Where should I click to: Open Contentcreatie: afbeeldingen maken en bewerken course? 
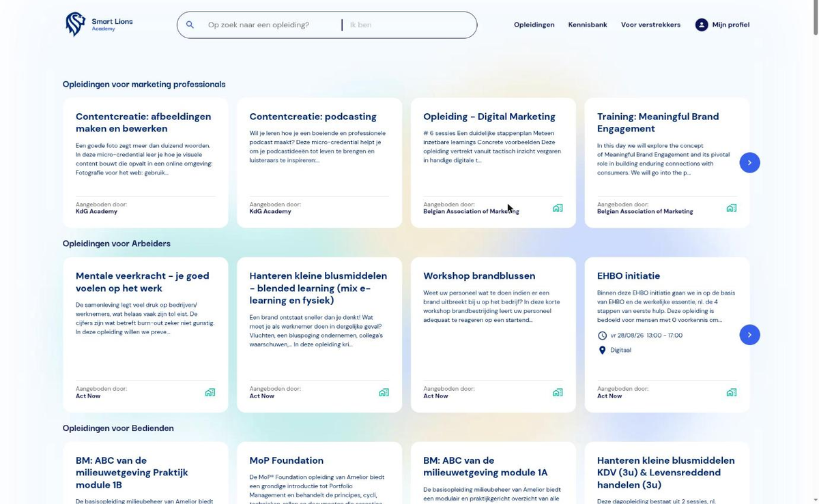143,123
